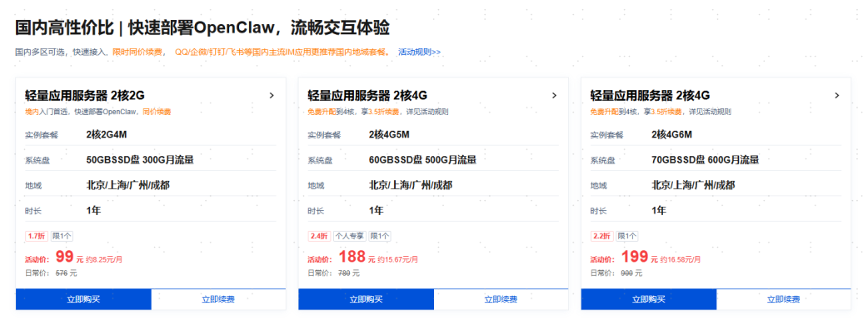Click 70GBSSD盘 600G月流量 value

coord(706,160)
